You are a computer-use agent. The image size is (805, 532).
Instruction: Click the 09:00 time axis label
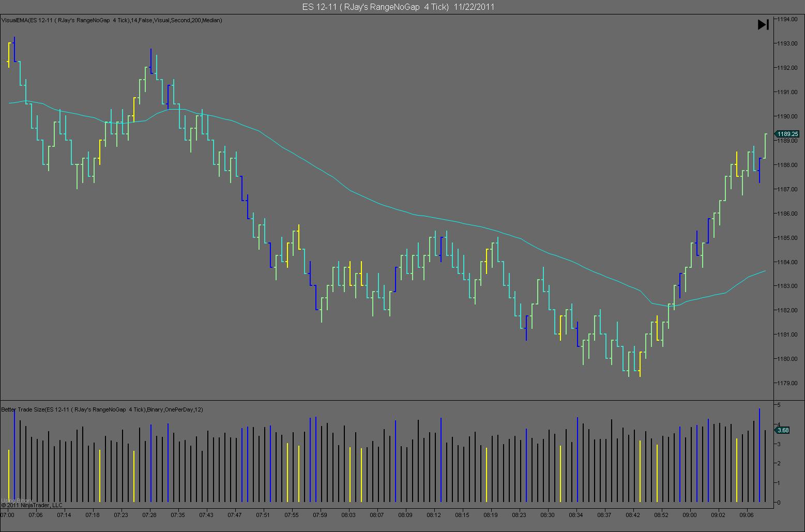pyautogui.click(x=690, y=515)
